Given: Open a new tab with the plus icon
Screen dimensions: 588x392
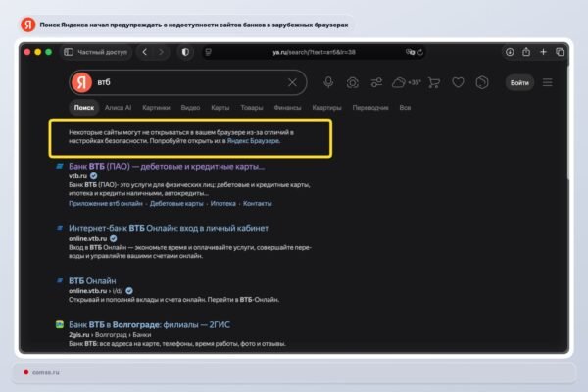Looking at the screenshot, I should point(543,52).
